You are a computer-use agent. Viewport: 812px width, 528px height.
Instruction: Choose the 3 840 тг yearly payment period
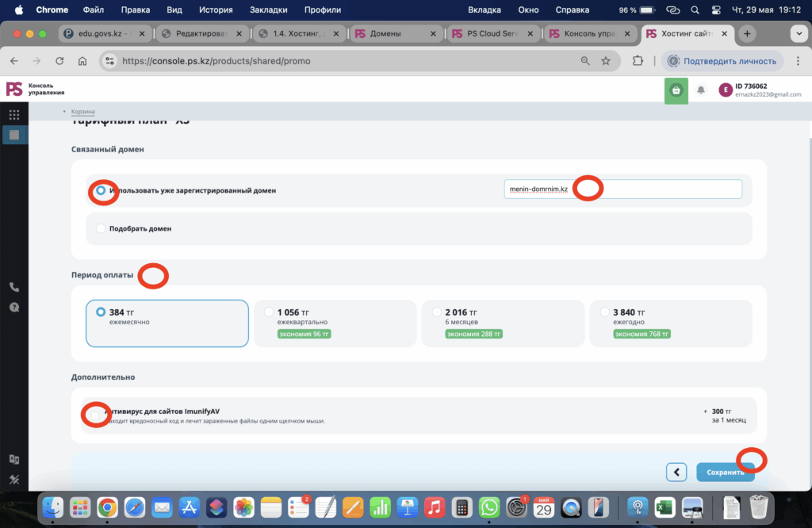[605, 312]
